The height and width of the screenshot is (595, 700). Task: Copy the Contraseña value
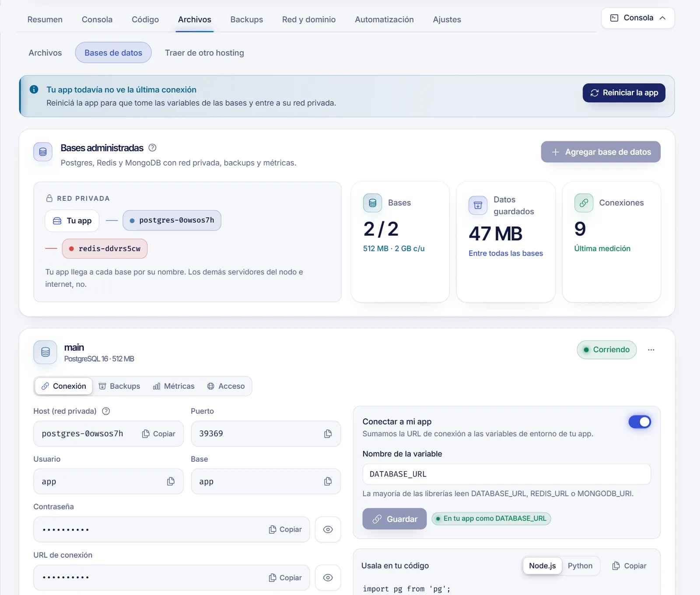pyautogui.click(x=285, y=529)
